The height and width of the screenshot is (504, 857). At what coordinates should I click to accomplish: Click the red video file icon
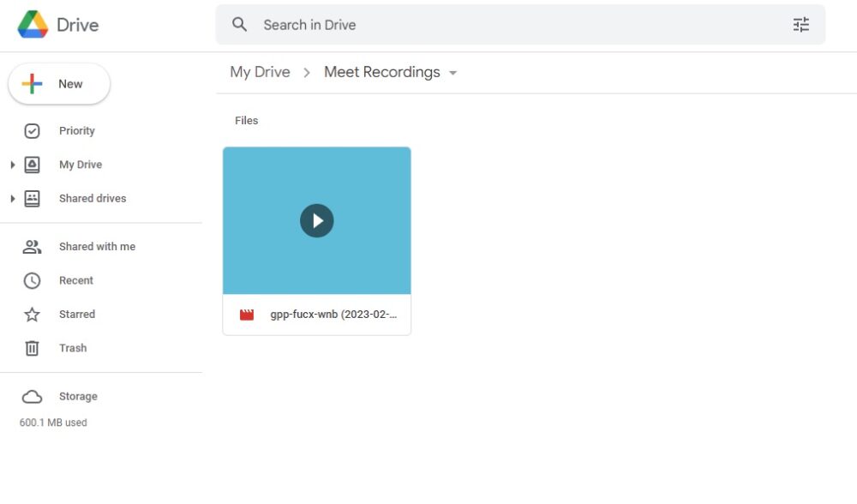click(246, 315)
